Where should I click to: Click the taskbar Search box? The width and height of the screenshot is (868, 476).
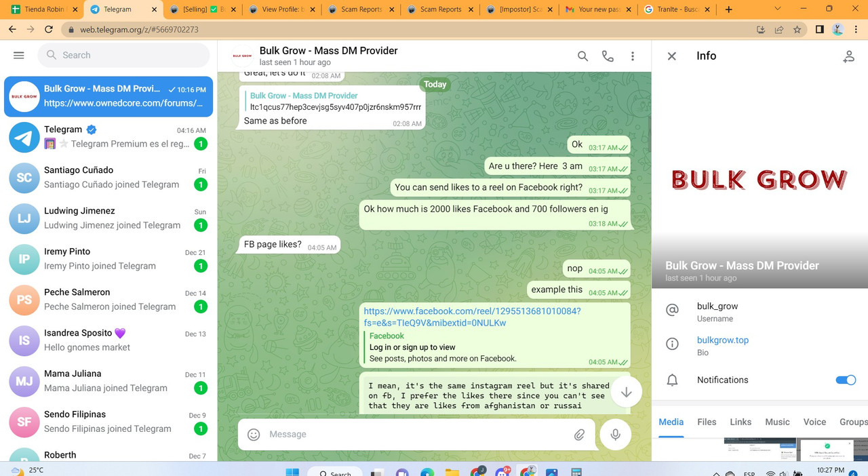pyautogui.click(x=334, y=472)
